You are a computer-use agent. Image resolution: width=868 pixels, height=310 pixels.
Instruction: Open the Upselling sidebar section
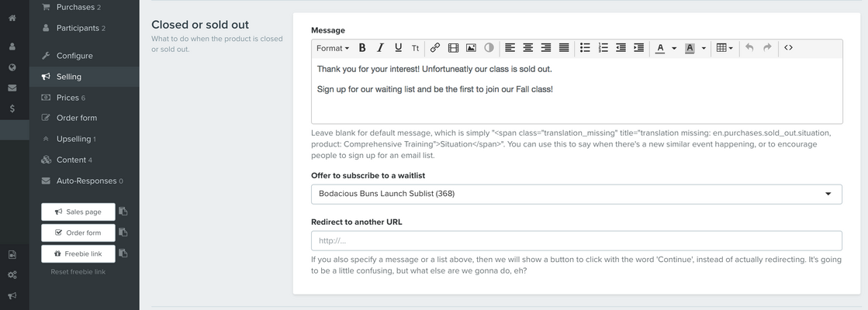(x=73, y=139)
